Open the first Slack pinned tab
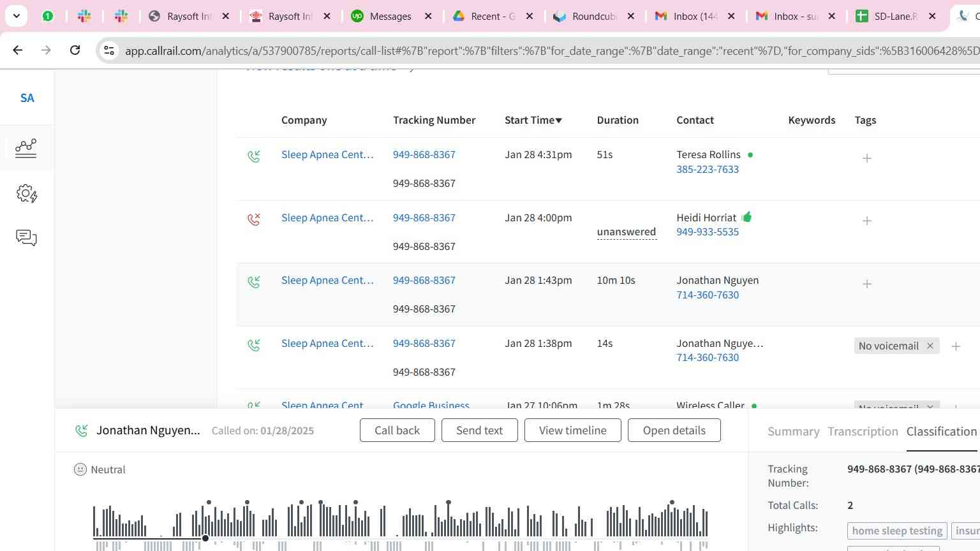Image resolution: width=980 pixels, height=551 pixels. point(84,17)
